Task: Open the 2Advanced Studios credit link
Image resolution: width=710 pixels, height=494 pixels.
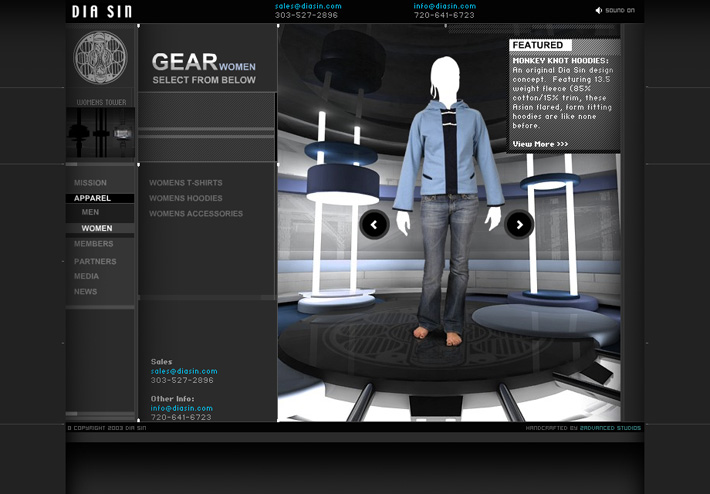Action: tap(610, 428)
